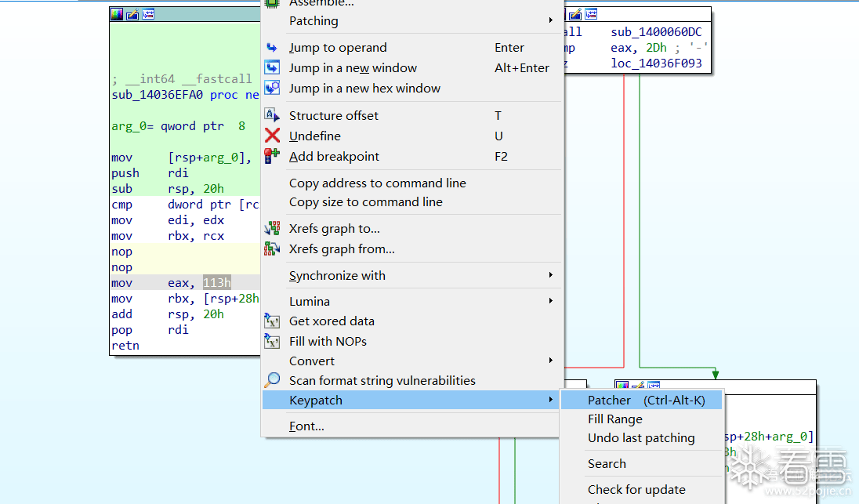Click the pop rdi instruction

[x=150, y=330]
